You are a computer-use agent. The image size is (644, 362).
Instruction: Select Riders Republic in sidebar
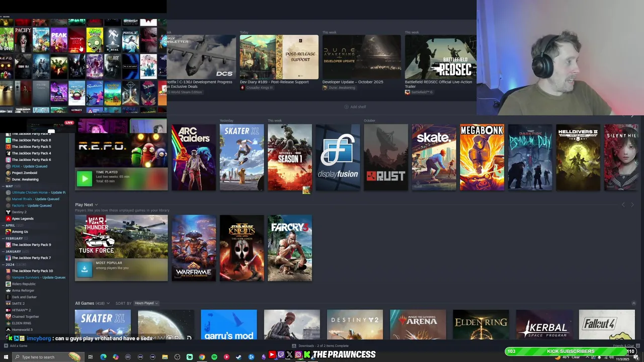coord(24,284)
